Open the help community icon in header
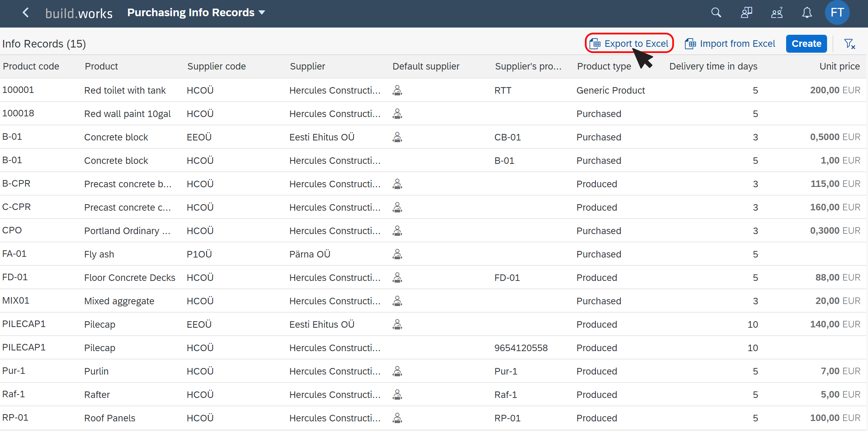The height and width of the screenshot is (431, 868). pos(776,13)
